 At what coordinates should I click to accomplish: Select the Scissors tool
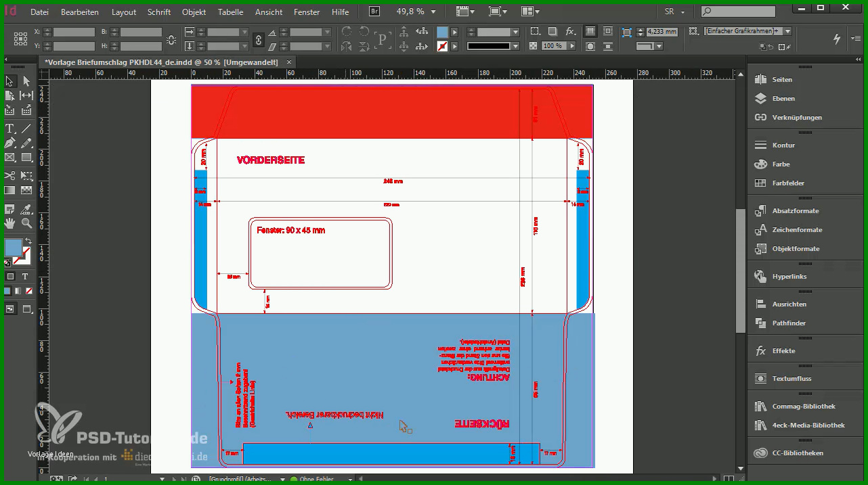(x=10, y=176)
